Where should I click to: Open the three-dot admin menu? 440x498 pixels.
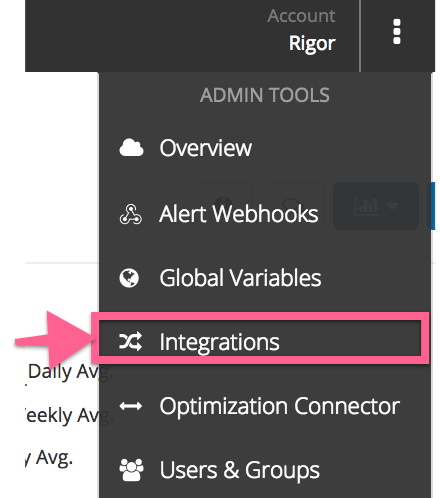pos(396,32)
